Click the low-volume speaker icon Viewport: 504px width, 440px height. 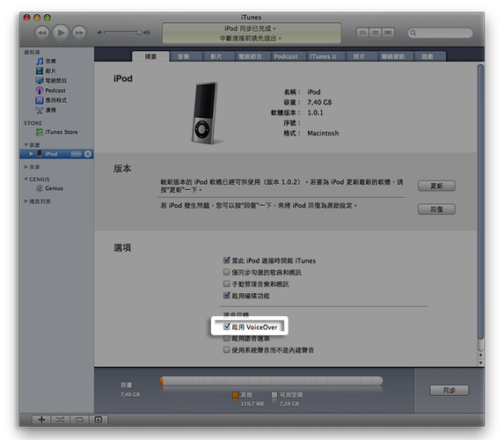pyautogui.click(x=99, y=33)
